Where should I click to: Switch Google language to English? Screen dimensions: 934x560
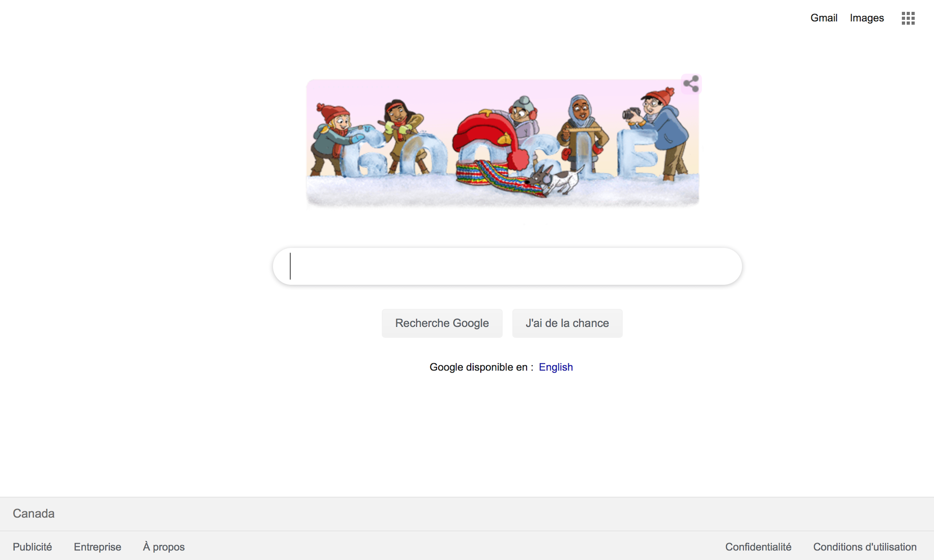pos(556,367)
